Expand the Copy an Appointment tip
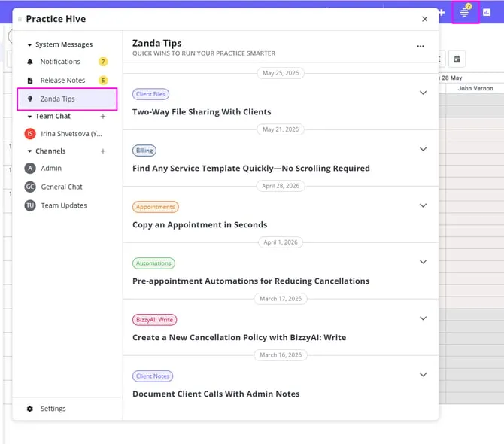Viewport: 504px width, 444px height. tap(423, 205)
